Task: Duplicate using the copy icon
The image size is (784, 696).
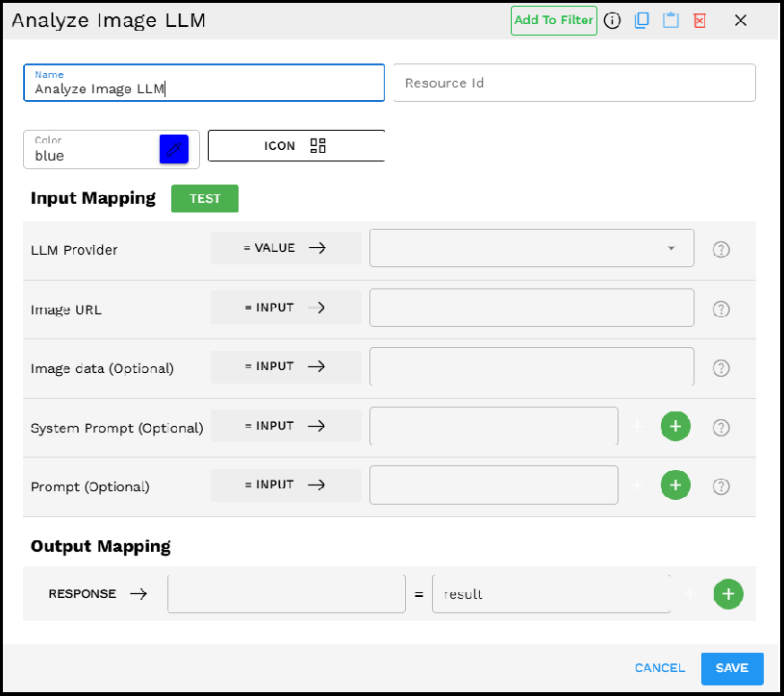Action: [x=642, y=20]
